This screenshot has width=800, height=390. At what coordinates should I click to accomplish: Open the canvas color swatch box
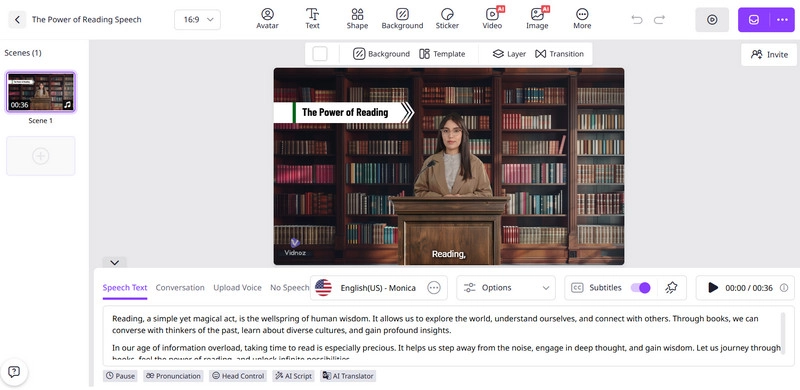[x=320, y=54]
